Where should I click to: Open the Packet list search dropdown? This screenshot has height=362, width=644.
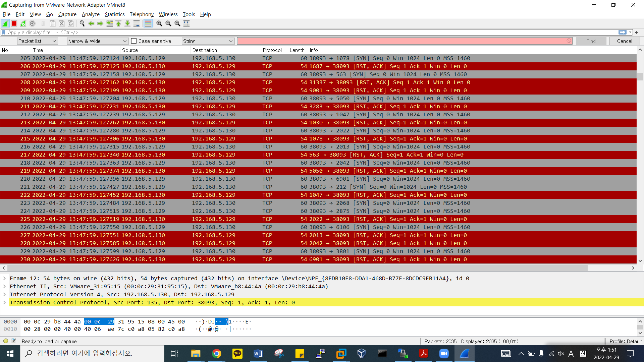point(37,41)
